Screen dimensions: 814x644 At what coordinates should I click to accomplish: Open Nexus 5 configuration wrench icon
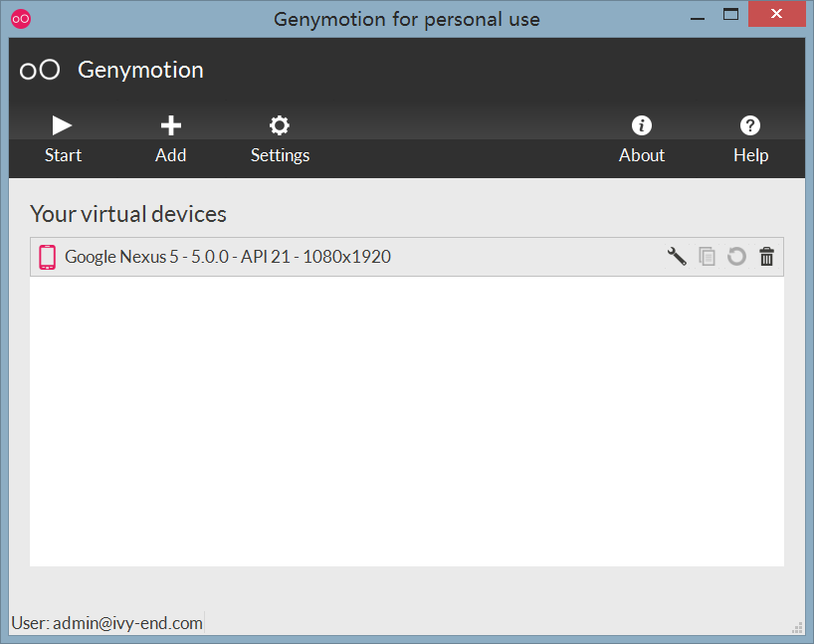[677, 257]
